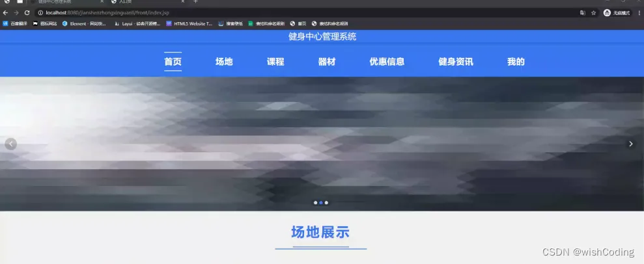Open the Layui bookmark
The image size is (644, 264).
pyautogui.click(x=137, y=24)
